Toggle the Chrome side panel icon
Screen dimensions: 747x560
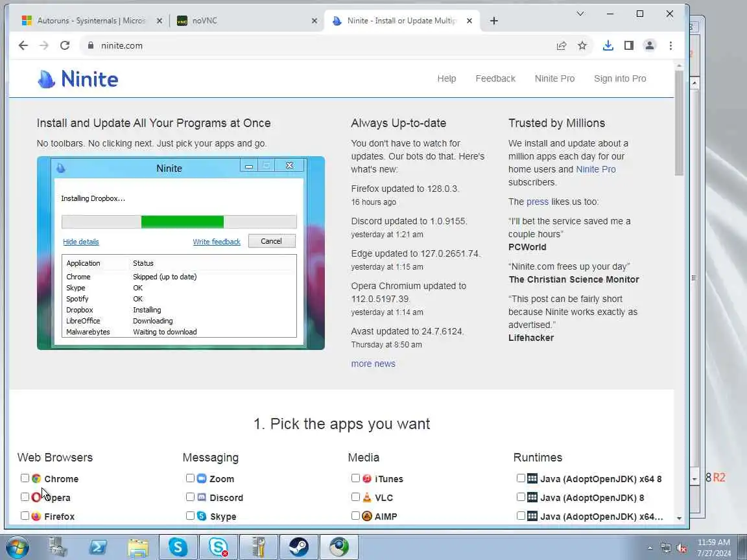coord(629,46)
